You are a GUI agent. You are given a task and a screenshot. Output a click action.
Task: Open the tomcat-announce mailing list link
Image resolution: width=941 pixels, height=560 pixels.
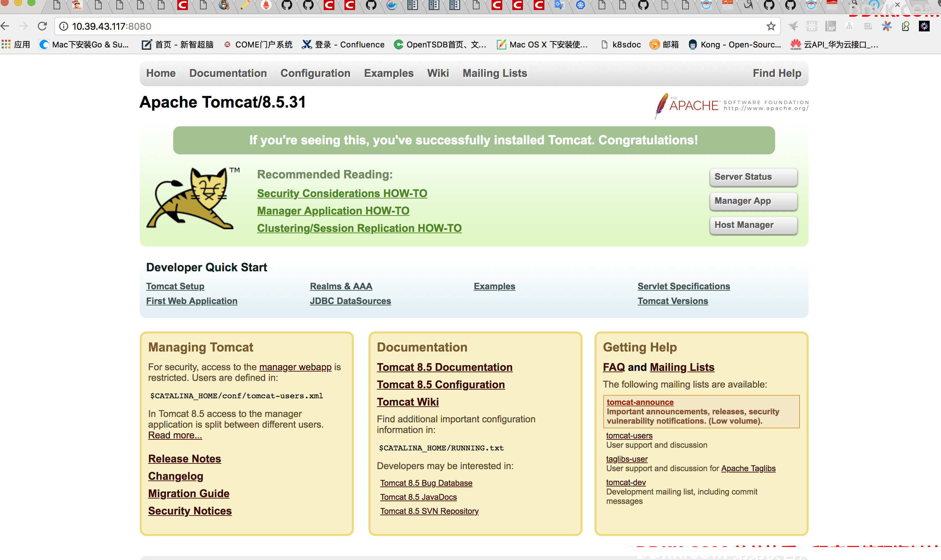pos(640,402)
